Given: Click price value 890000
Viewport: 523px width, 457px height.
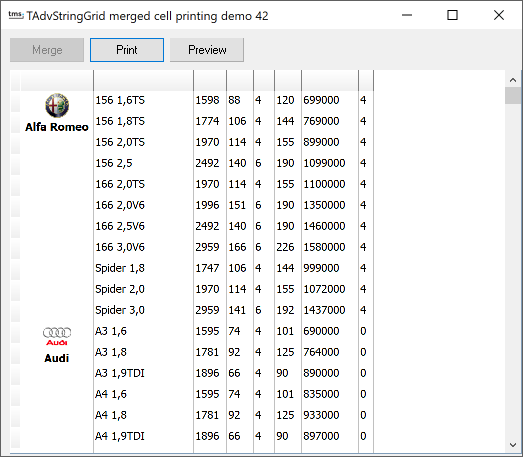Looking at the screenshot, I should 321,373.
